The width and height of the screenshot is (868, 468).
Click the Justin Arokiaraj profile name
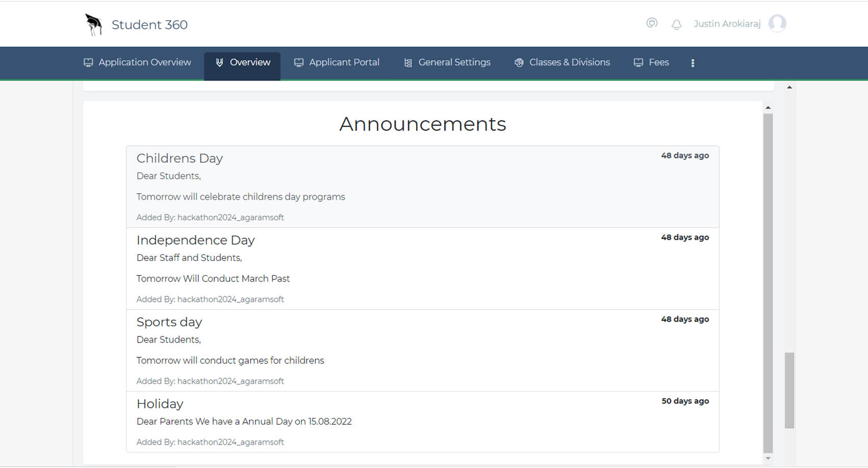pyautogui.click(x=727, y=23)
